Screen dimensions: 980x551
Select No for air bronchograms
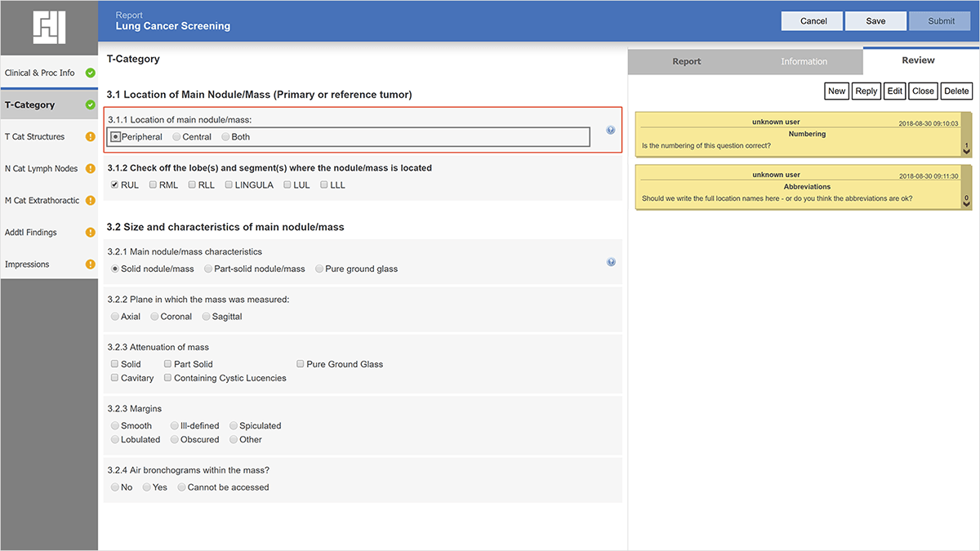click(115, 487)
